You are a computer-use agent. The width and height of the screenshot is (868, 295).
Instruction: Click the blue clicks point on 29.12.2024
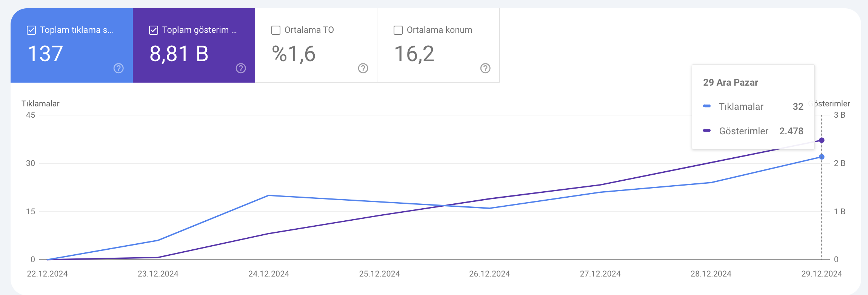[x=822, y=157]
